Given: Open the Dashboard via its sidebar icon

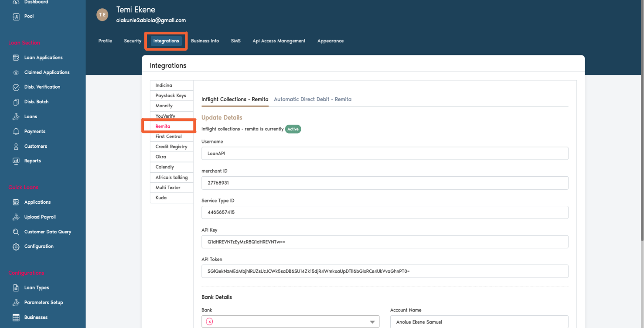Looking at the screenshot, I should point(16,2).
